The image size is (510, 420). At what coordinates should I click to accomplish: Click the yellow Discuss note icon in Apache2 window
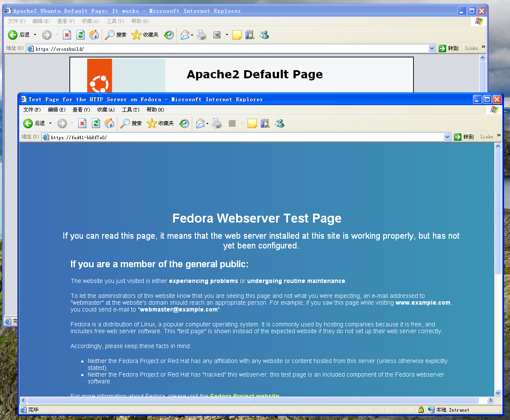(237, 35)
